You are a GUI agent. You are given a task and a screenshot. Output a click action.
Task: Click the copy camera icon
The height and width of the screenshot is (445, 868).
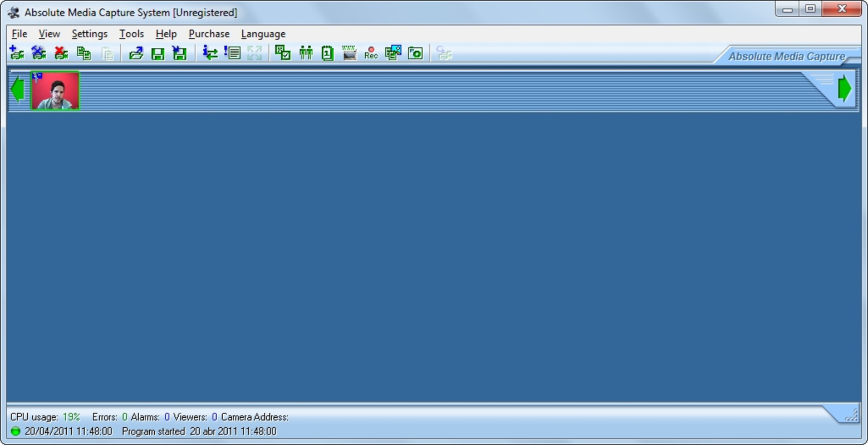[x=84, y=53]
